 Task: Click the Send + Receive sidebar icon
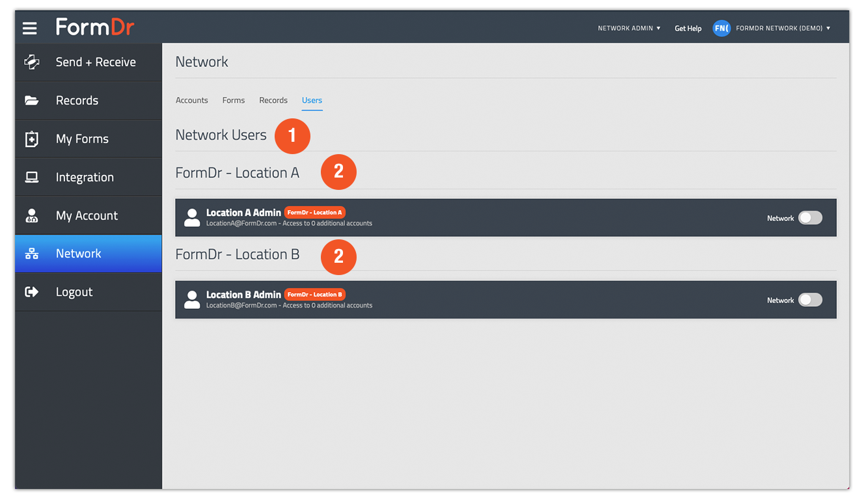click(x=32, y=62)
